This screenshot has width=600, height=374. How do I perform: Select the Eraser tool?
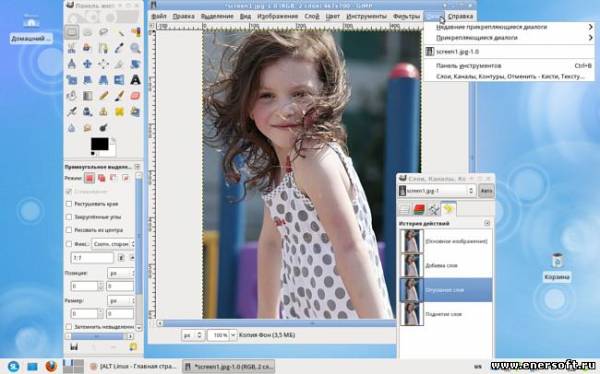(135, 96)
